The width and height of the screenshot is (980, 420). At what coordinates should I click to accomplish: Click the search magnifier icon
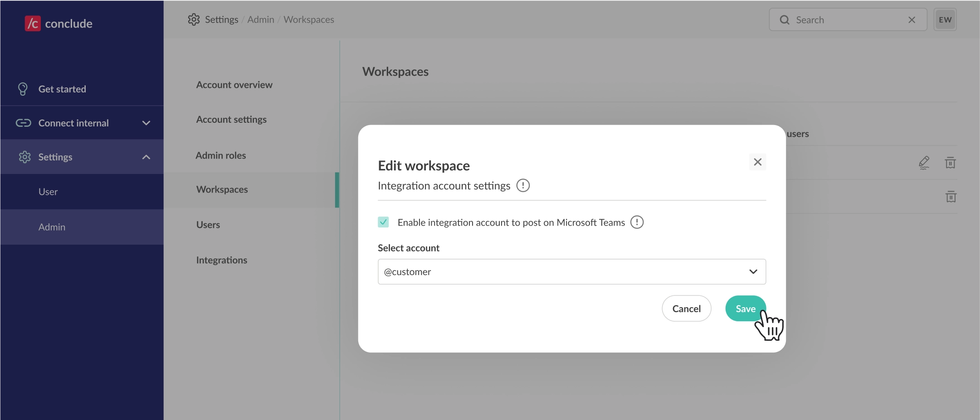(x=785, y=20)
